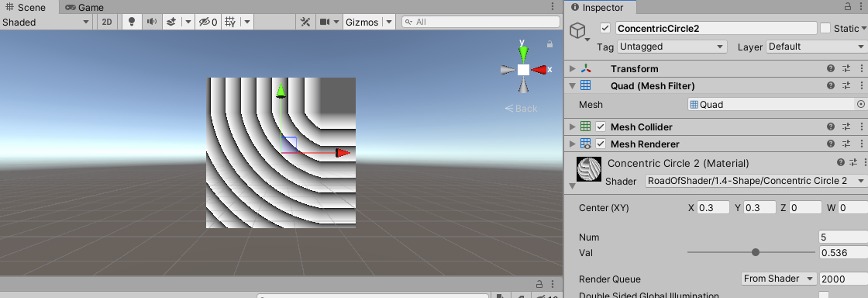868x298 pixels.
Task: Click the Center X value field
Action: [x=713, y=208]
